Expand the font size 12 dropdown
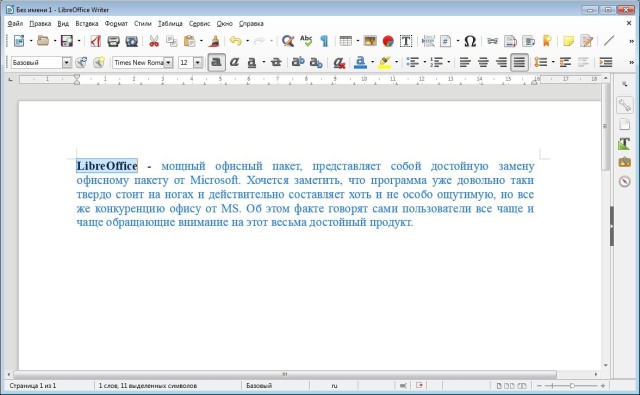Image resolution: width=640 pixels, height=395 pixels. tap(198, 62)
